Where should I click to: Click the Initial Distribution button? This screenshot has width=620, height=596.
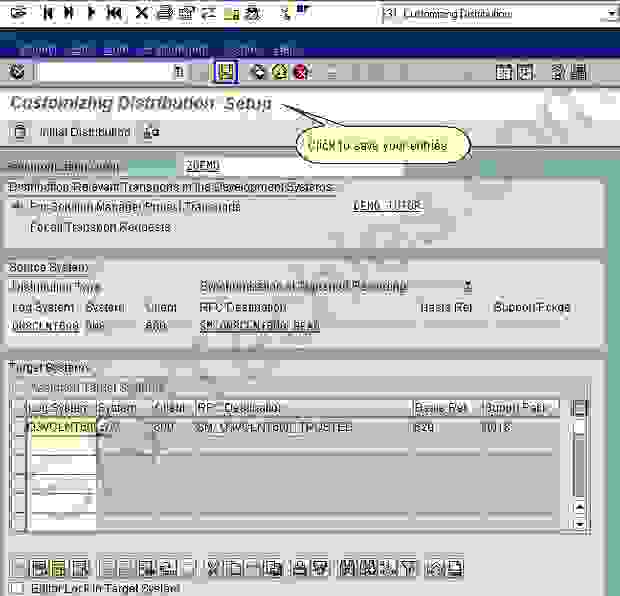pos(85,132)
